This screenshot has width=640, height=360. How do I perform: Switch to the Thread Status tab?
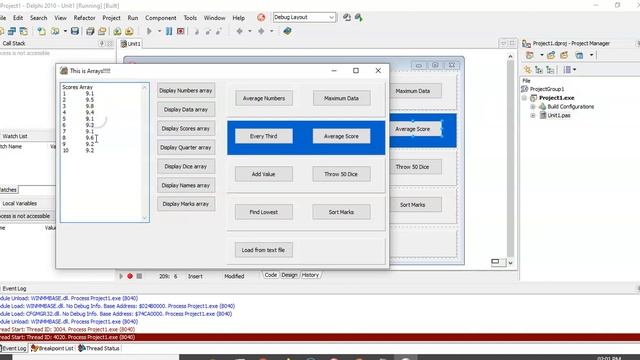click(x=99, y=348)
